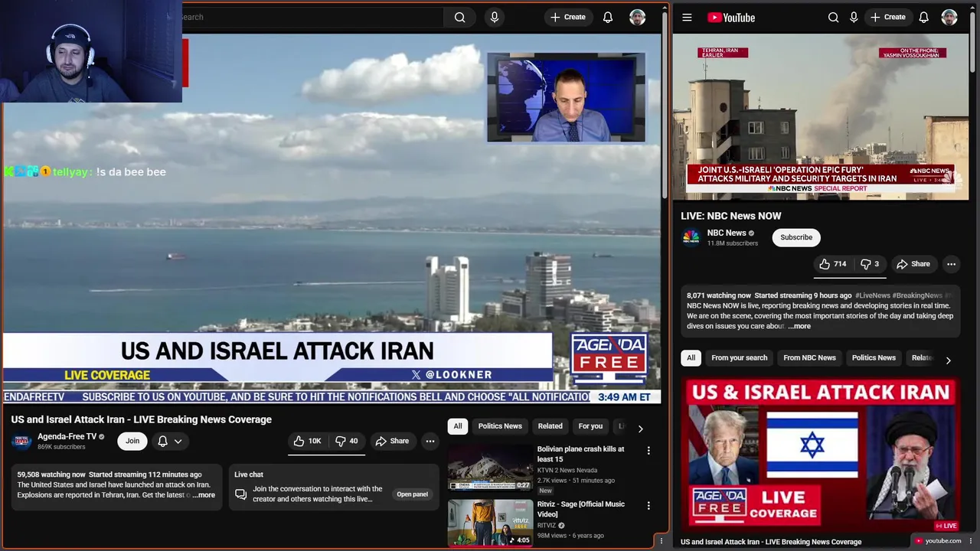Open NBC News channel avatar
The height and width of the screenshot is (551, 980).
tap(691, 237)
